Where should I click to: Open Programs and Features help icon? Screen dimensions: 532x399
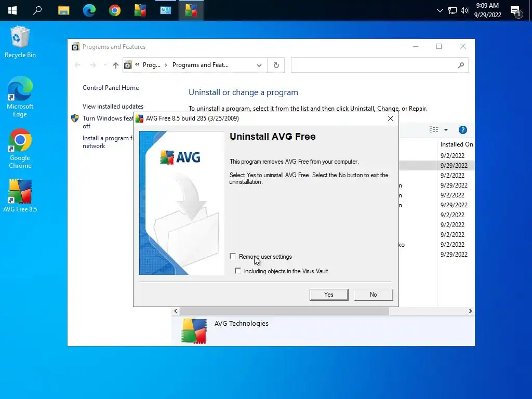point(462,129)
